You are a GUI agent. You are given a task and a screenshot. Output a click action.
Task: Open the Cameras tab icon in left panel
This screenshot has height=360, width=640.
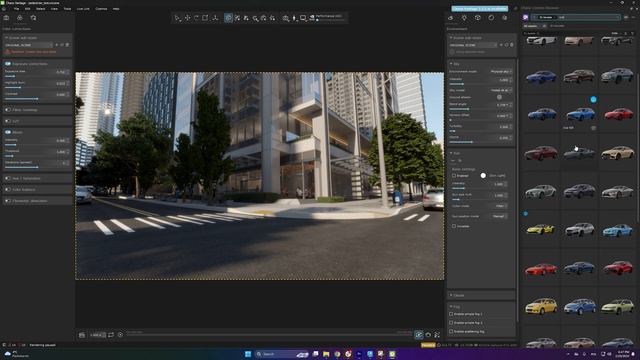(x=6, y=18)
